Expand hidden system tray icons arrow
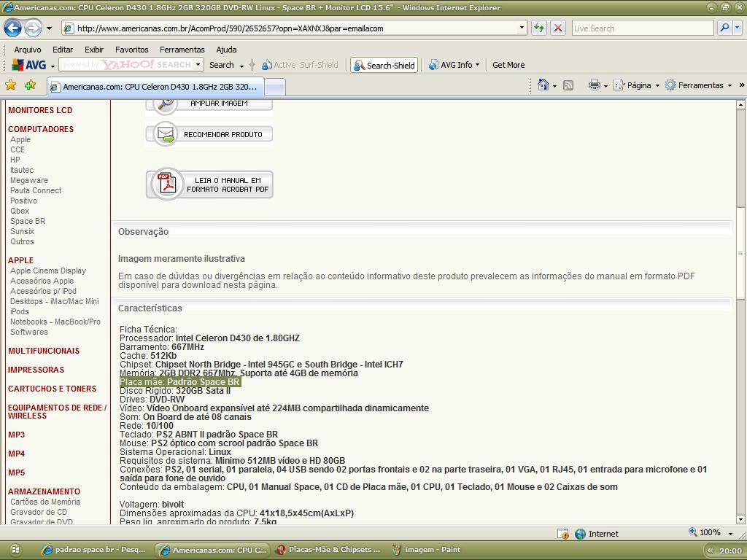Viewport: 747px width, 560px height. [x=710, y=551]
